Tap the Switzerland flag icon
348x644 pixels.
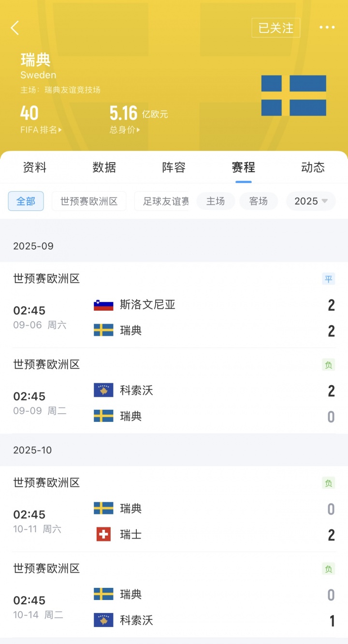coord(103,535)
